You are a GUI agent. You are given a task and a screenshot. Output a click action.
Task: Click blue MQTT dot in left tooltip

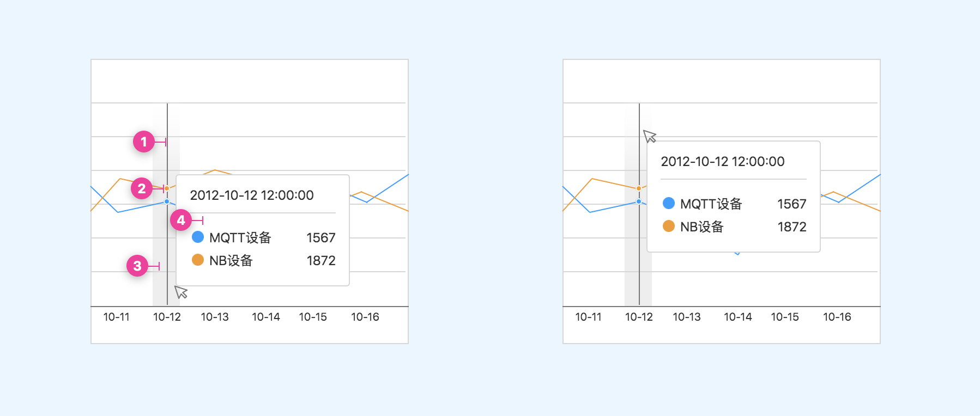click(x=198, y=237)
